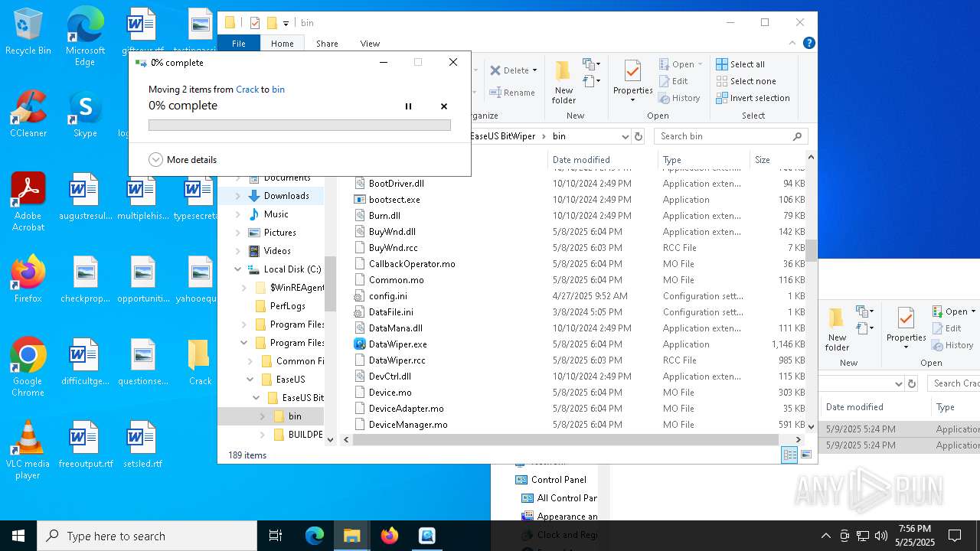This screenshot has height=551, width=980.
Task: Refresh the bin folder view
Action: tap(639, 136)
